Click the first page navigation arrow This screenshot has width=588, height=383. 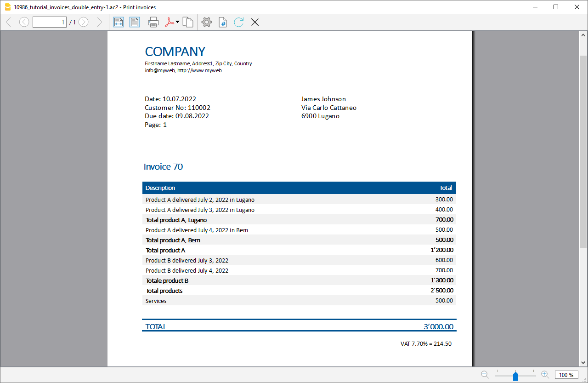[7, 22]
